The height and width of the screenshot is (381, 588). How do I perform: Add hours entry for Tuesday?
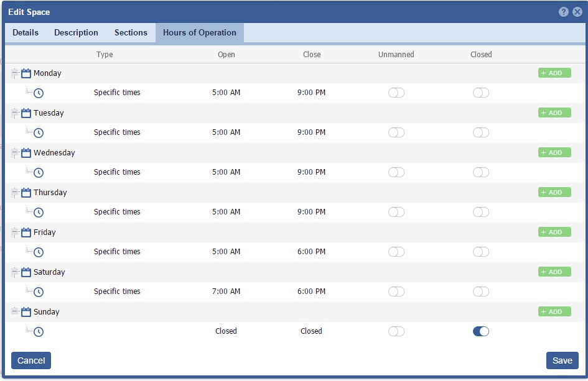click(554, 113)
